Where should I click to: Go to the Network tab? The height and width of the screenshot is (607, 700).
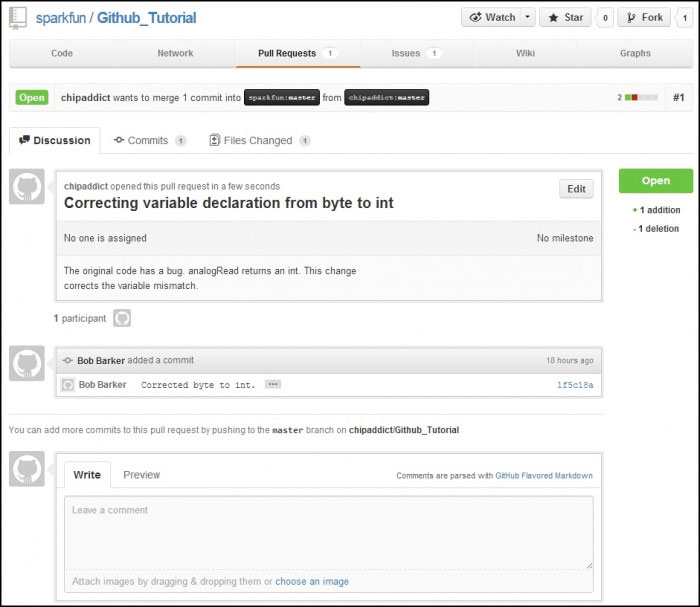[175, 53]
